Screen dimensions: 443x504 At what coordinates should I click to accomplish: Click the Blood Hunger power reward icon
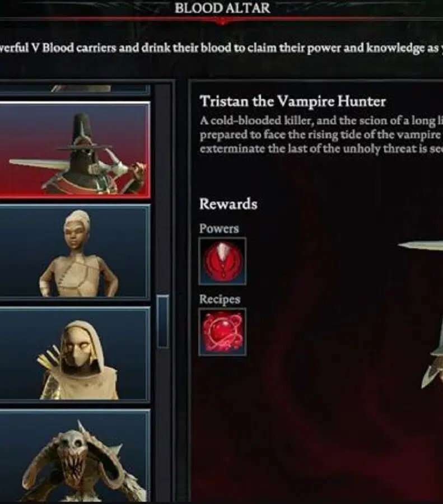pos(222,262)
